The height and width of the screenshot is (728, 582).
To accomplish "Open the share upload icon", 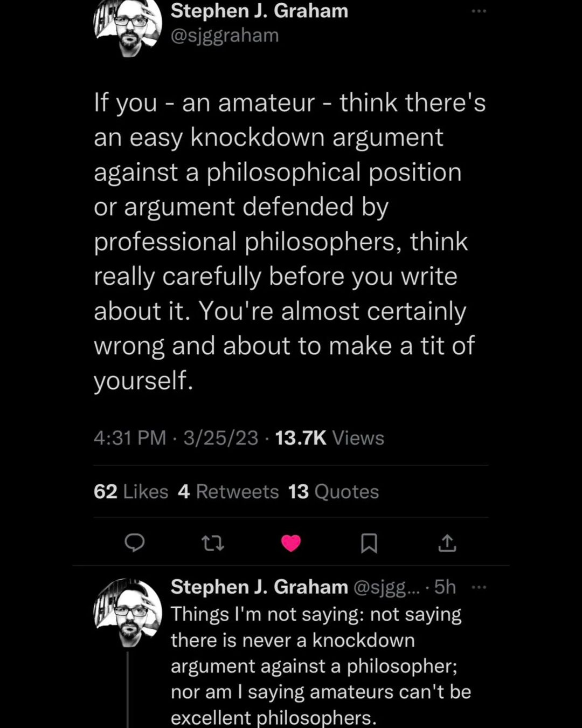I will (x=447, y=543).
